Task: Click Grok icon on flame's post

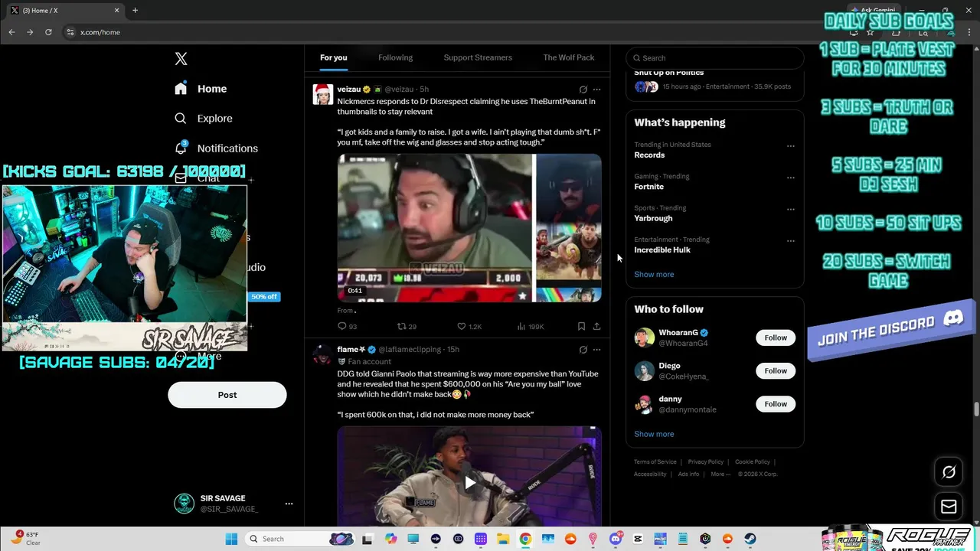Action: click(583, 350)
